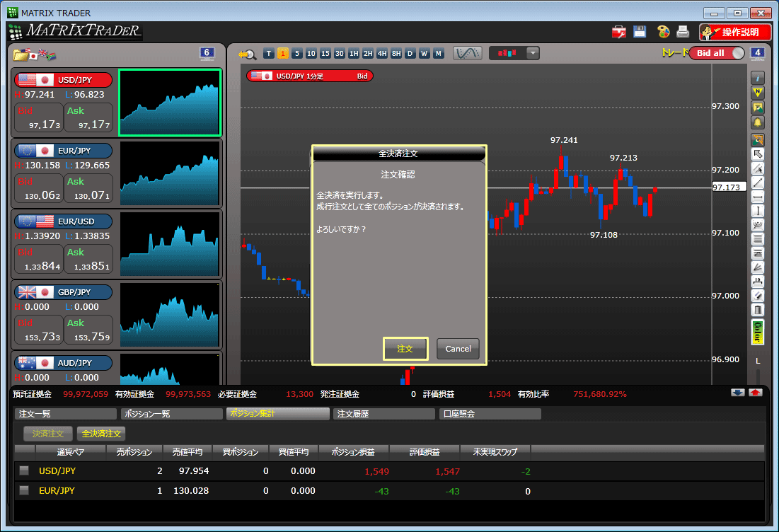Click the 通貨ペア column header

coord(71,453)
